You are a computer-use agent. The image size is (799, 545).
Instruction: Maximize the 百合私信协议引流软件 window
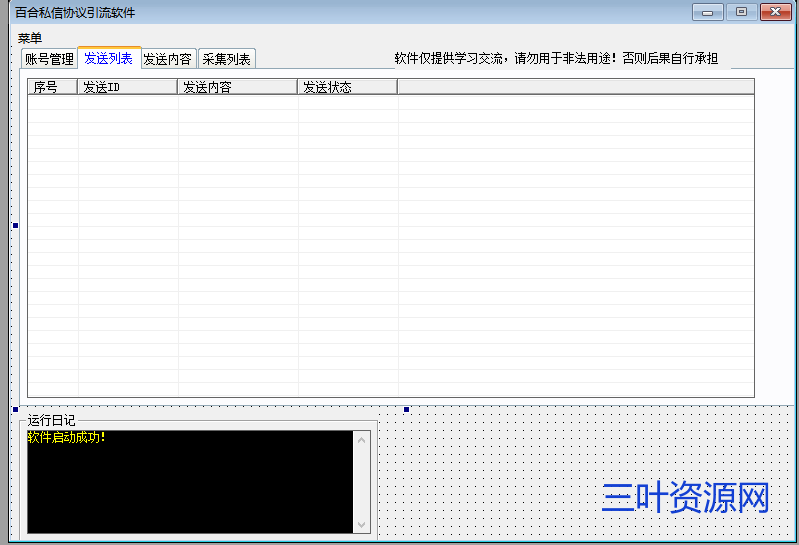[x=741, y=12]
